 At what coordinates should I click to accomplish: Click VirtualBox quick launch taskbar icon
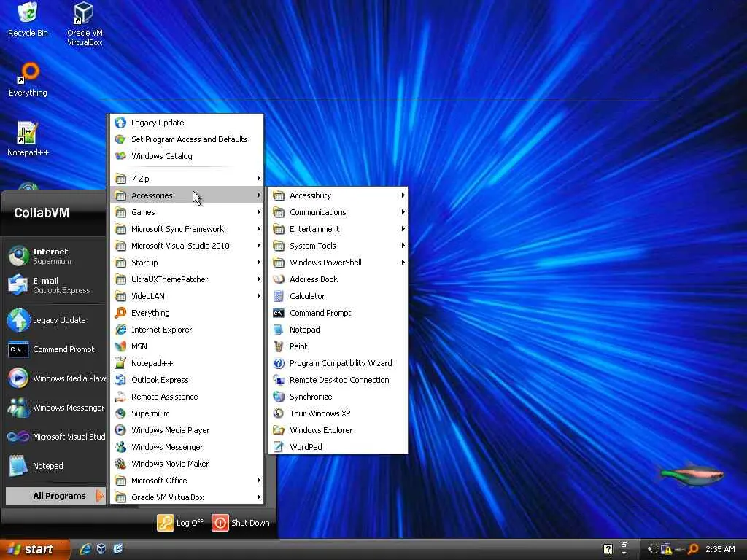(101, 549)
